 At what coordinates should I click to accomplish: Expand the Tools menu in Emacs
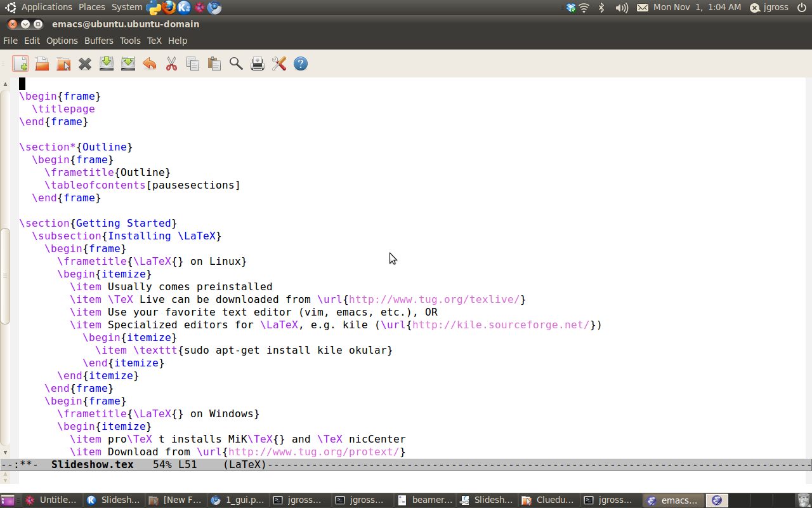point(130,41)
